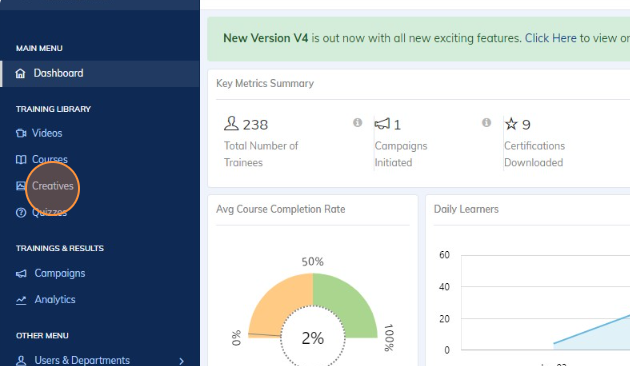This screenshot has width=630, height=366.
Task: Click info icon beside Total Number of Trainees
Action: [x=358, y=122]
